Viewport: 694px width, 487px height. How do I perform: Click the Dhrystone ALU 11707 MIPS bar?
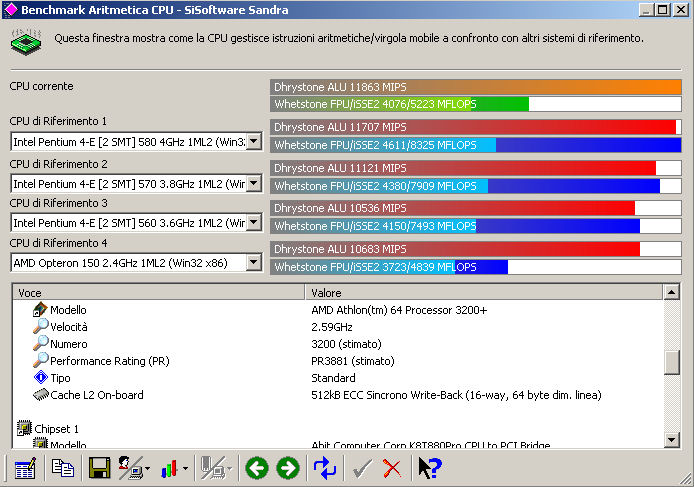tap(475, 127)
